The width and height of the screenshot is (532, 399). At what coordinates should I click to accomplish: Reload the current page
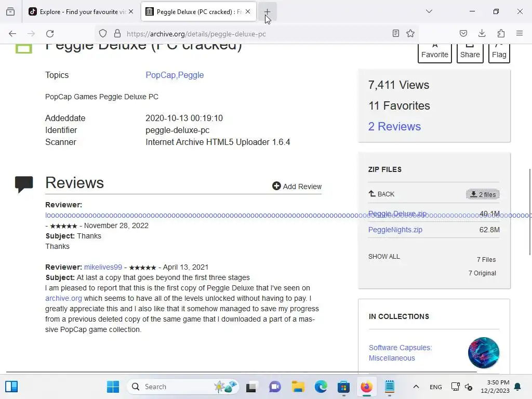(x=50, y=33)
